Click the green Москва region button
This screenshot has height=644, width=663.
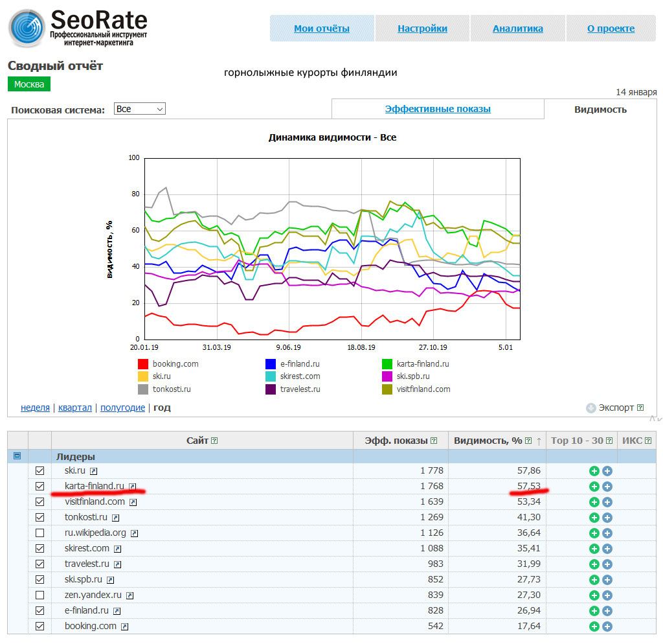click(29, 84)
